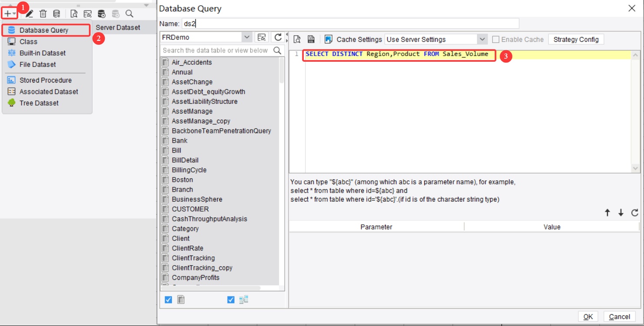Screen dimensions: 644x326
Task: Click the blue paste/format icon before Cache Settings
Action: [x=328, y=39]
